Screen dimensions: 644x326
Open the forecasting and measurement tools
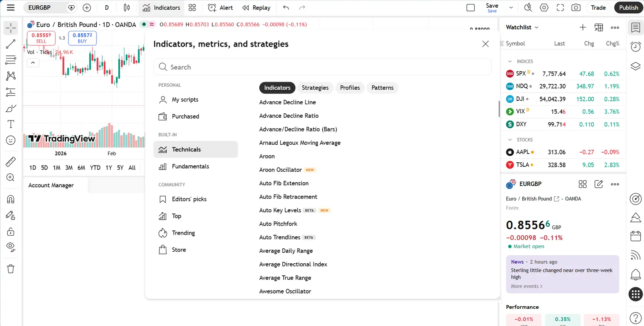tap(11, 92)
